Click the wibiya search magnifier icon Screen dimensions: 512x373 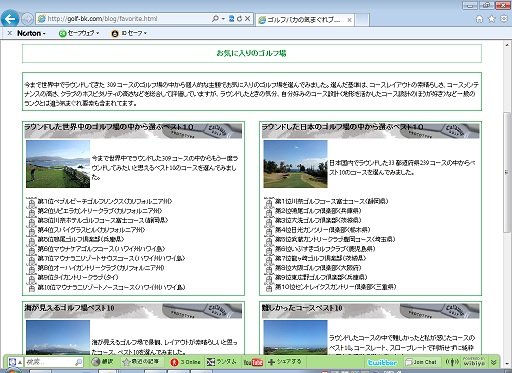[x=79, y=362]
